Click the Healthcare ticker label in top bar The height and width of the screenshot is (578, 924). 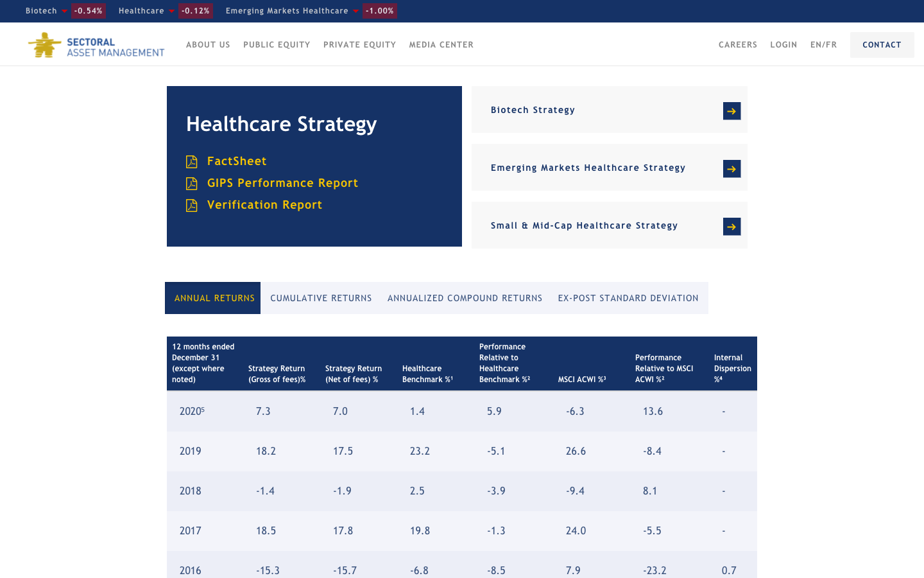tap(141, 11)
